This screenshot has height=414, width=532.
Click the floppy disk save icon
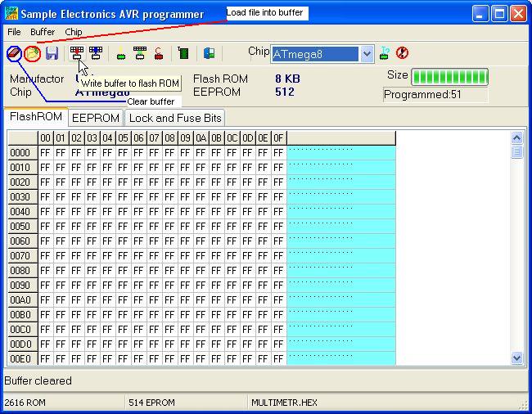[52, 53]
